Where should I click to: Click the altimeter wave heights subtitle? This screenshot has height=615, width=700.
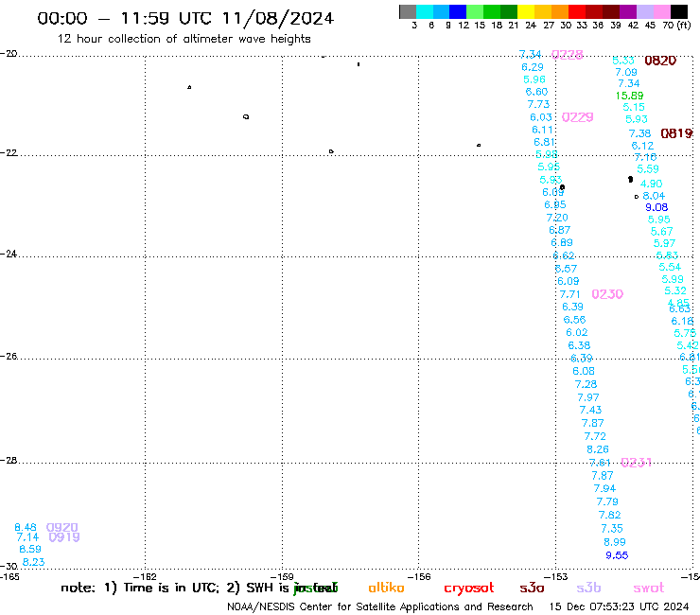(x=184, y=39)
